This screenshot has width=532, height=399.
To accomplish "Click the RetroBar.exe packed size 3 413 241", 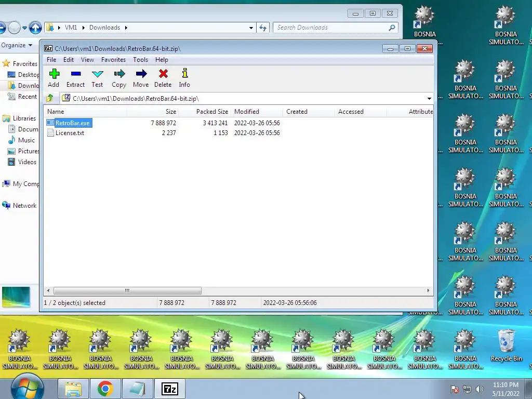I will pos(216,123).
